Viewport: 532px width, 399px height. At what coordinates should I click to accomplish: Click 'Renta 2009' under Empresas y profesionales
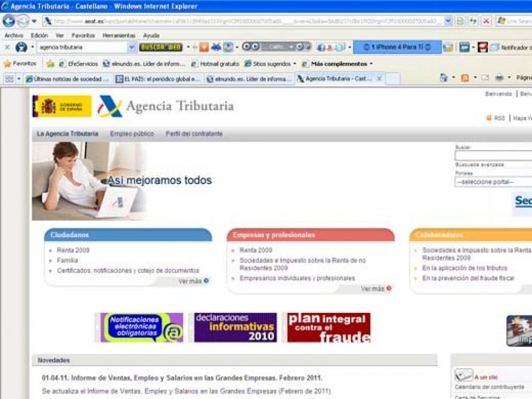(x=256, y=250)
